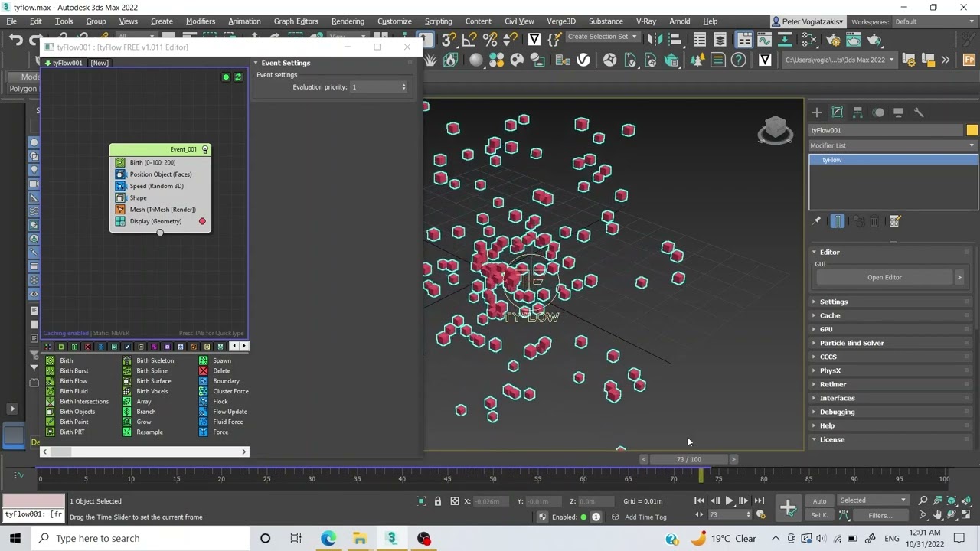The image size is (980, 551).
Task: Click the Angle Snap toggle icon
Action: pyautogui.click(x=470, y=39)
